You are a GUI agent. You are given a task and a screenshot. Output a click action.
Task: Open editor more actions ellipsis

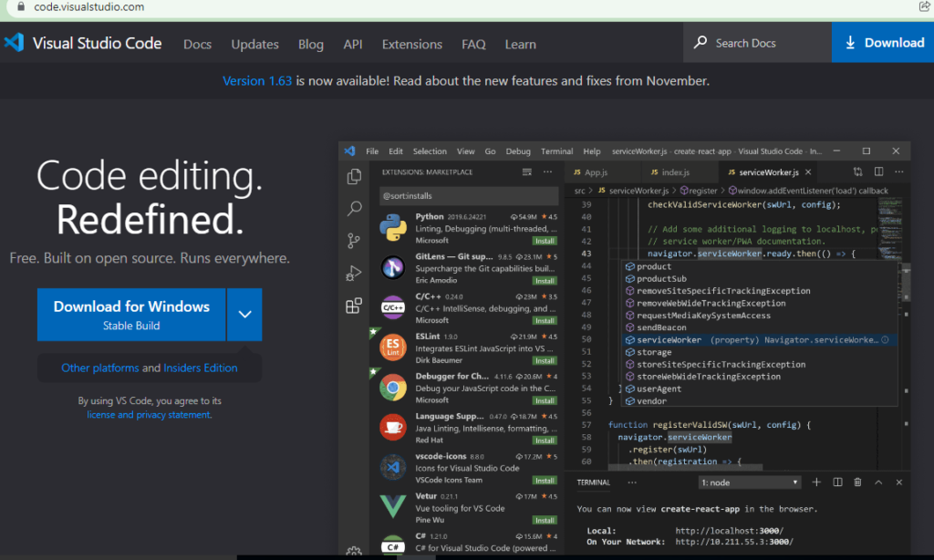(898, 171)
